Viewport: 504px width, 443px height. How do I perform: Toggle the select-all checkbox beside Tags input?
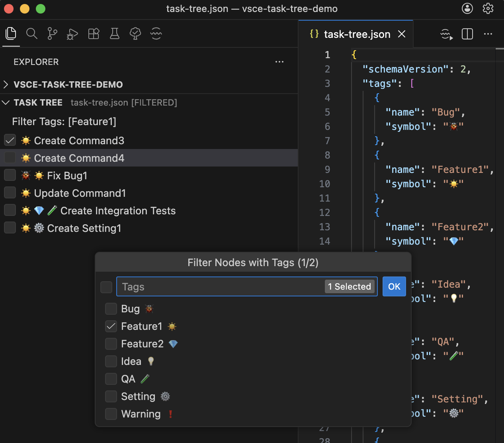click(x=106, y=287)
